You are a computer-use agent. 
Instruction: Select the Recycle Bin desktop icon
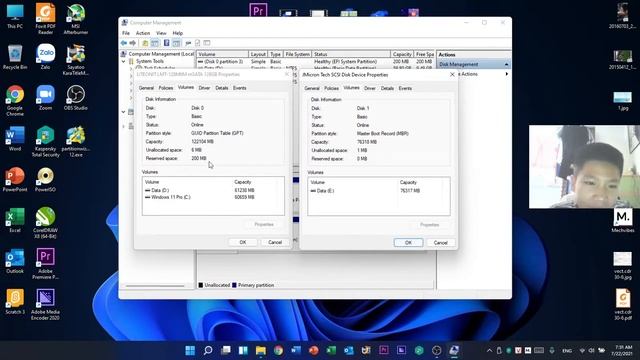click(15, 57)
